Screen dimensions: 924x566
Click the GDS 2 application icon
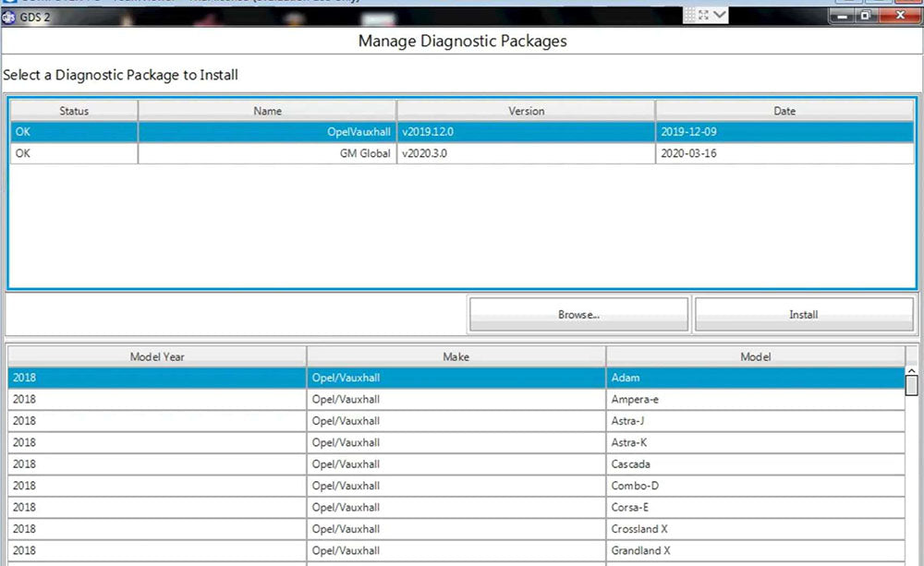8,16
